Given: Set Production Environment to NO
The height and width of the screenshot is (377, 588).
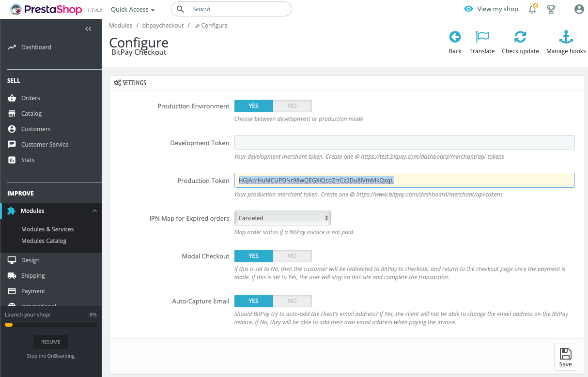Looking at the screenshot, I should click(x=293, y=106).
